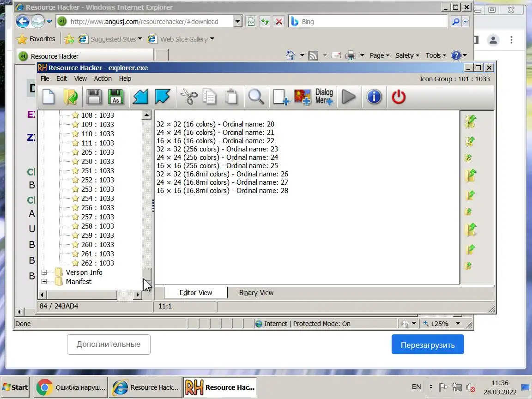Image resolution: width=532 pixels, height=399 pixels.
Task: Select the 256 : 1033 tree item
Action: pyautogui.click(x=97, y=207)
